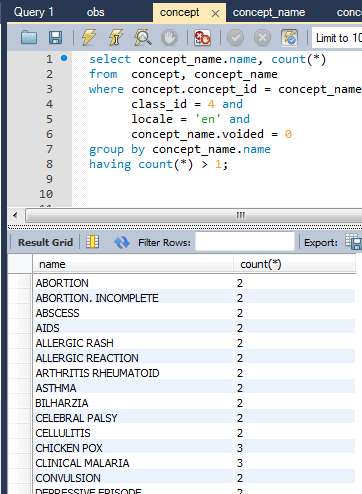
Task: Click the editor's horizontal scrollbar thumb
Action: pos(194,215)
